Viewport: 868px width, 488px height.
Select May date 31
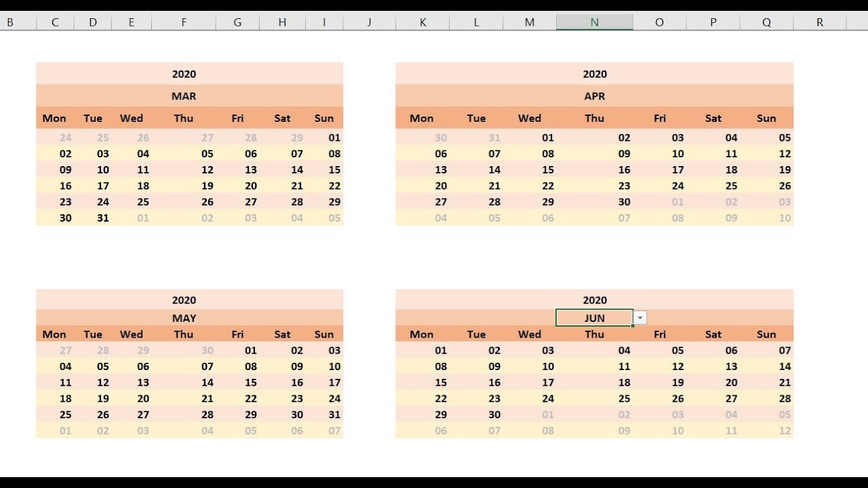334,415
